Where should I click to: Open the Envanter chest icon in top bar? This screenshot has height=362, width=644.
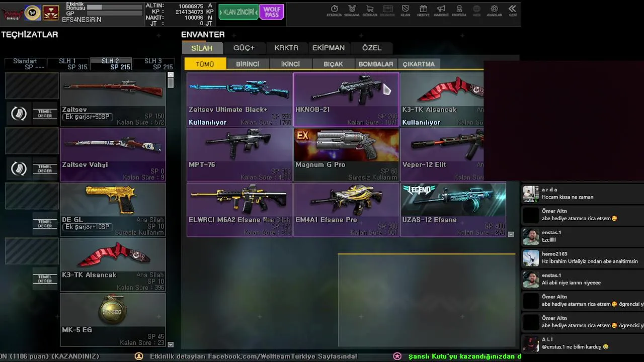387,10
